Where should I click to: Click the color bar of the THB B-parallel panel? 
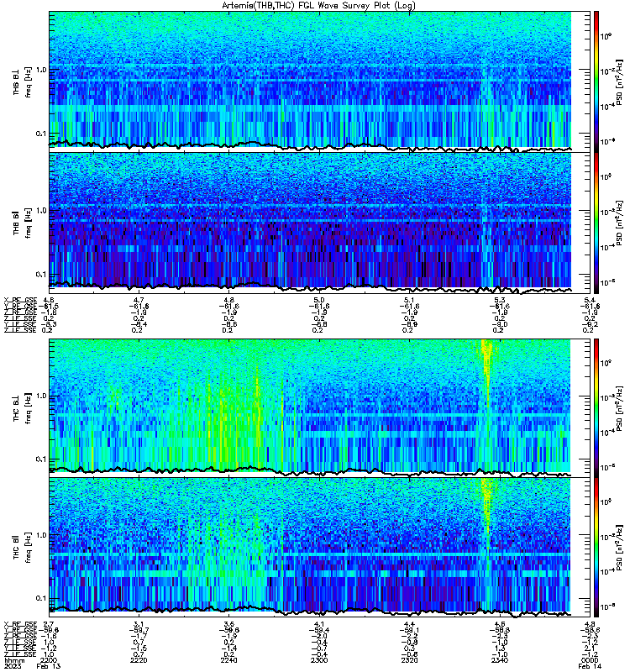596,223
